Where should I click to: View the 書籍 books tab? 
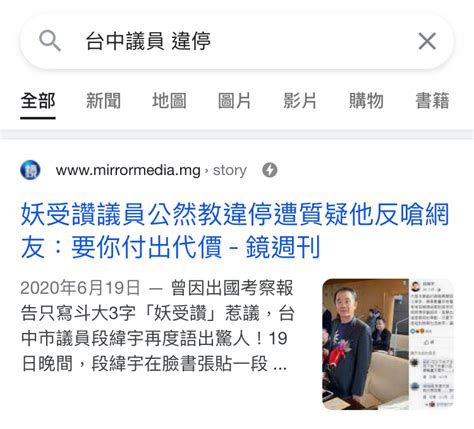(x=432, y=101)
